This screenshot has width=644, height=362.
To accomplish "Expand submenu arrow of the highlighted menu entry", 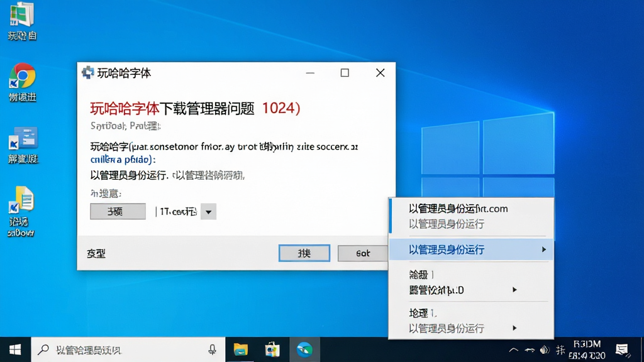I will 544,250.
